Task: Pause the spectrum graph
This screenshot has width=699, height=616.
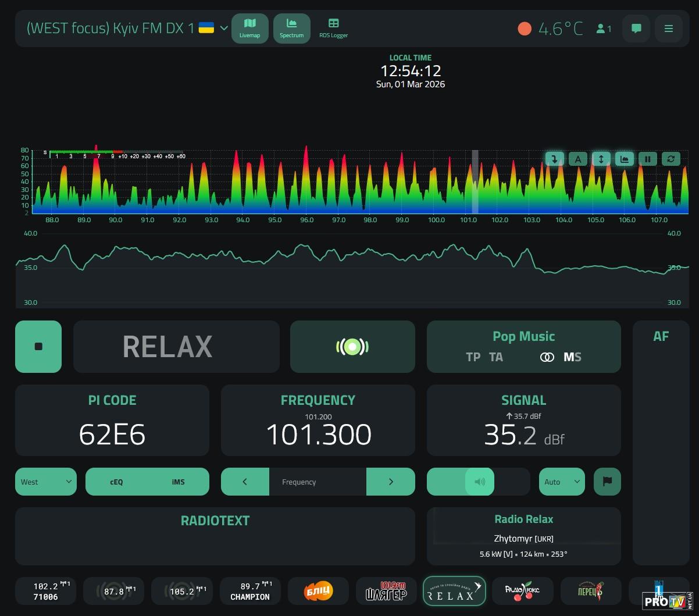Action: (x=647, y=159)
